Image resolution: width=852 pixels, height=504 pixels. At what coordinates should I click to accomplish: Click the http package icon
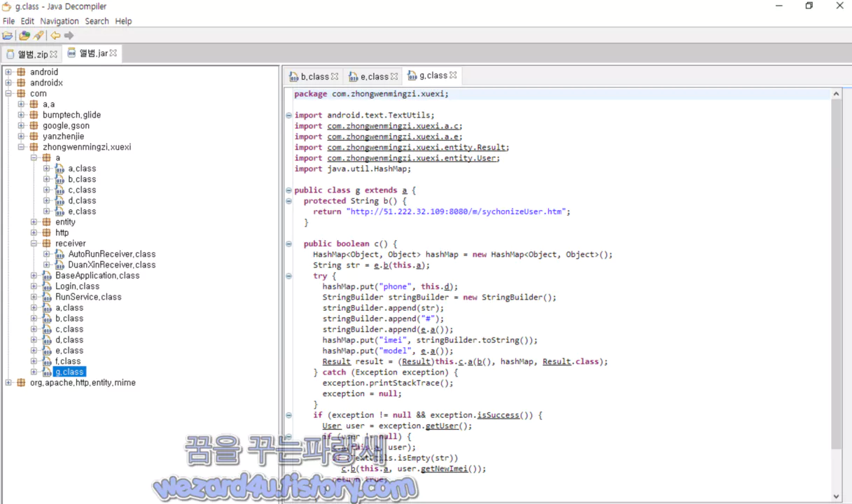pos(46,232)
